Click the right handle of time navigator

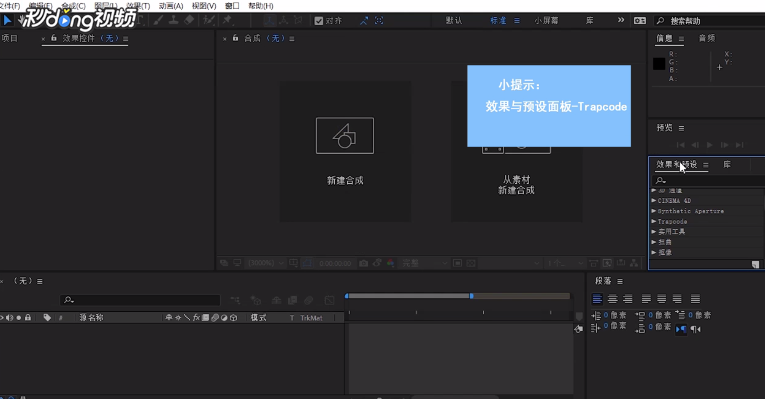471,296
